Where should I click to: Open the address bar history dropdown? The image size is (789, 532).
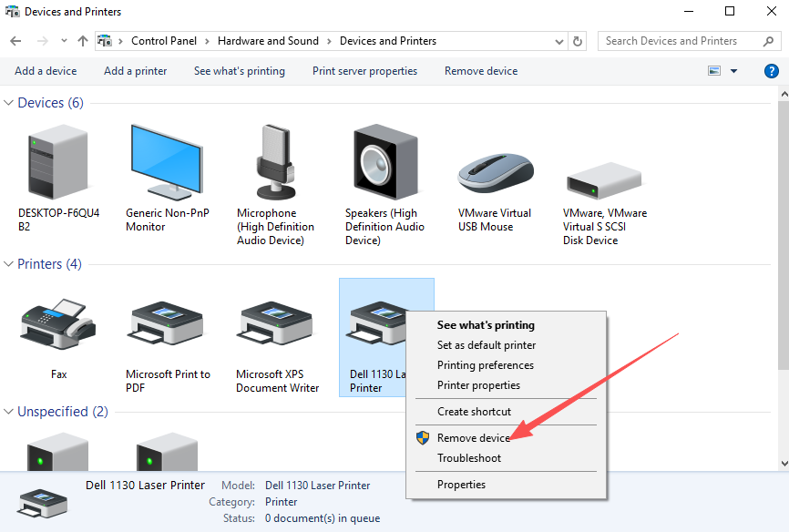tap(559, 42)
